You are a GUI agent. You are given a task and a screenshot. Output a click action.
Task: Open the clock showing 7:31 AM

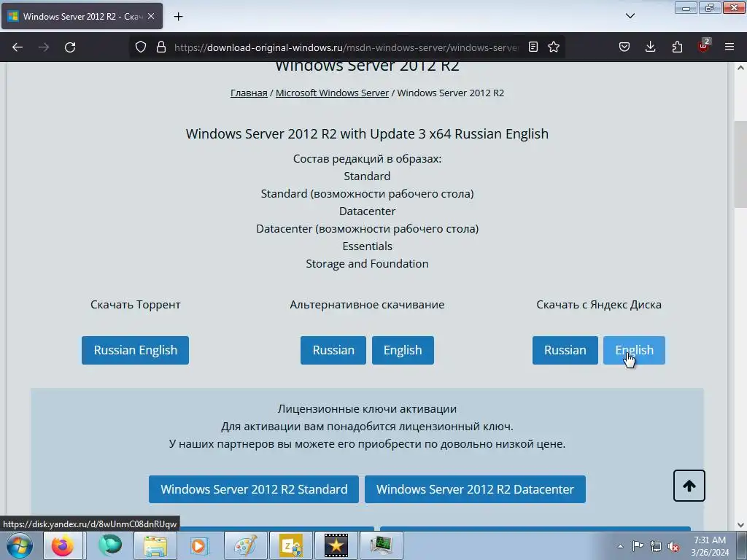coord(710,546)
